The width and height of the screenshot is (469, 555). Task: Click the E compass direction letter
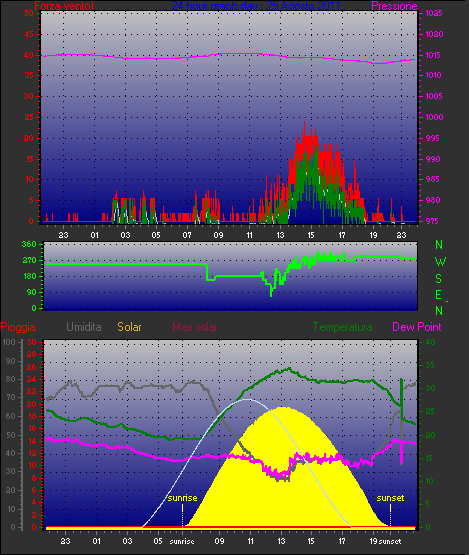coord(438,295)
